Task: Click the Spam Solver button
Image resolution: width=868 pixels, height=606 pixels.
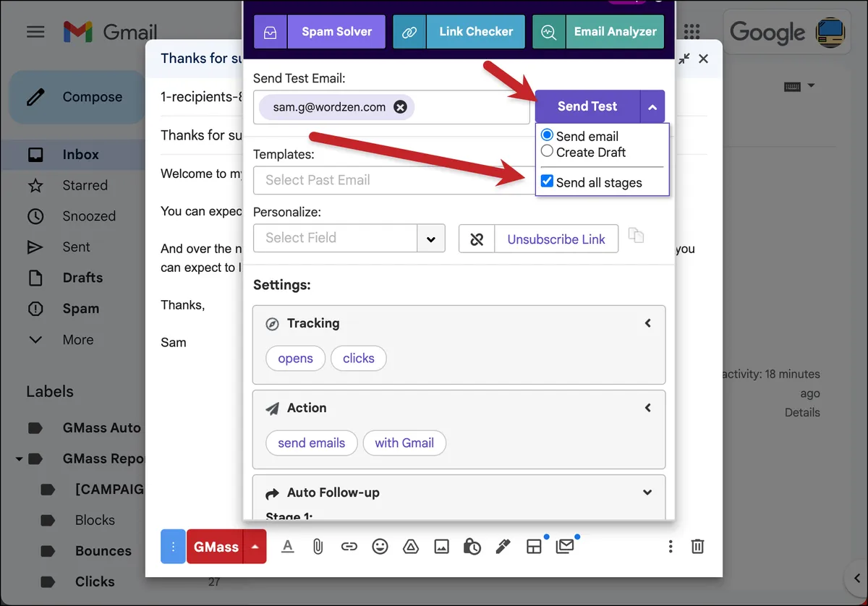Action: (x=320, y=32)
